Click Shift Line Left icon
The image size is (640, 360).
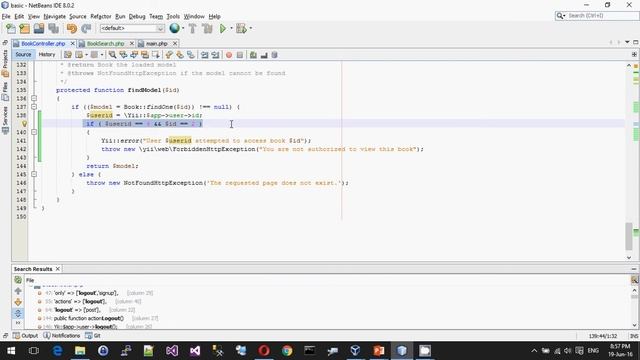point(204,55)
